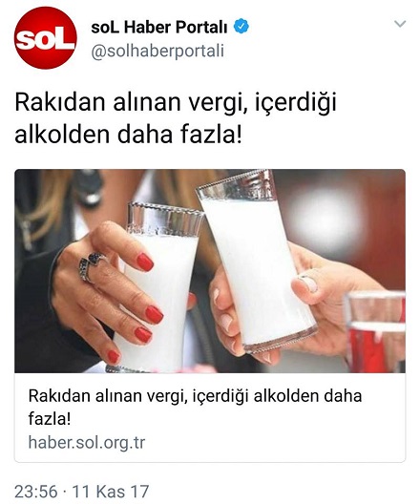This screenshot has height=504, width=420.
Task: Click the "11 Kas 17" tweet date
Action: [x=111, y=492]
